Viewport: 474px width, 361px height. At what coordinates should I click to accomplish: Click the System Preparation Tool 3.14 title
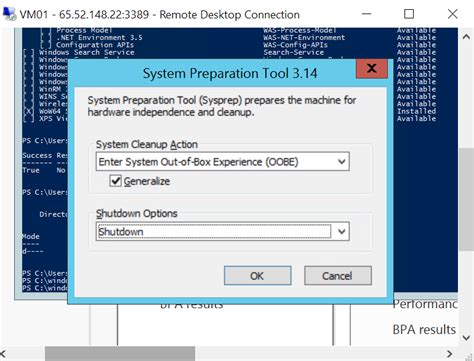230,73
